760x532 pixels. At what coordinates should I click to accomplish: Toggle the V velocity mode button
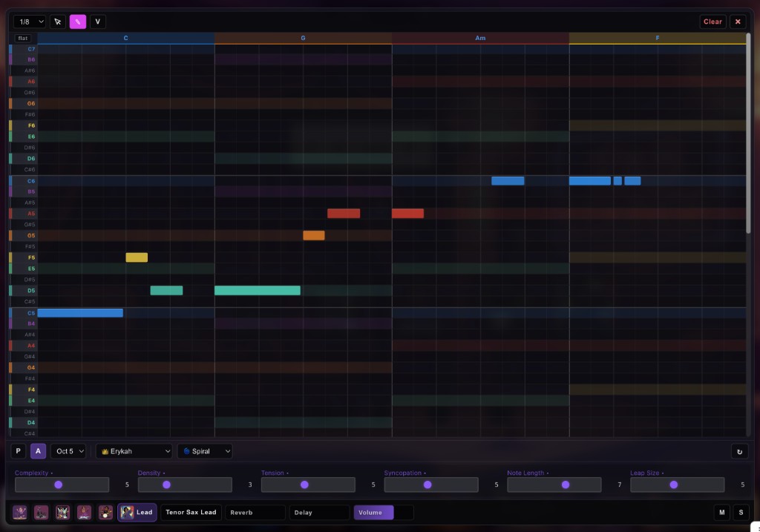coord(97,22)
